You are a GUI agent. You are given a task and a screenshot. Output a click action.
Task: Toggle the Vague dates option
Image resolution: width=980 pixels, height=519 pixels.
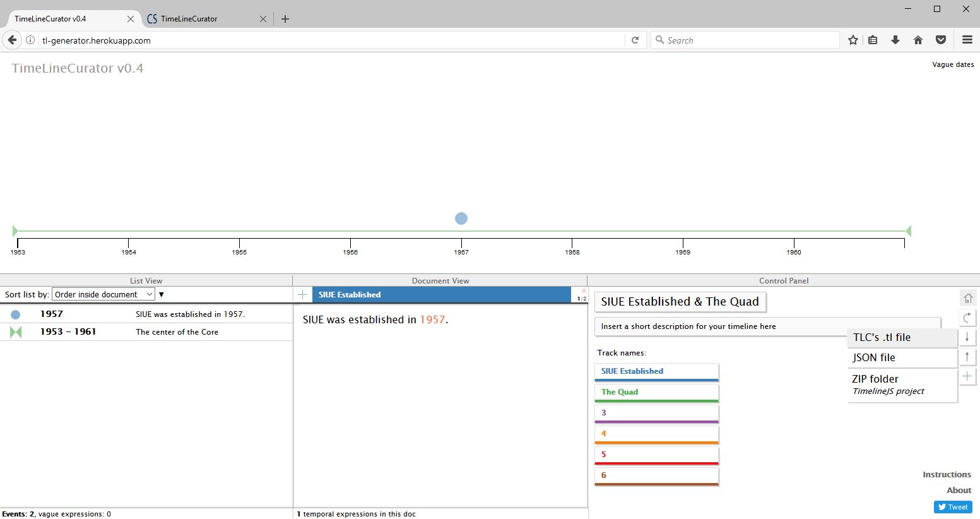pos(953,64)
